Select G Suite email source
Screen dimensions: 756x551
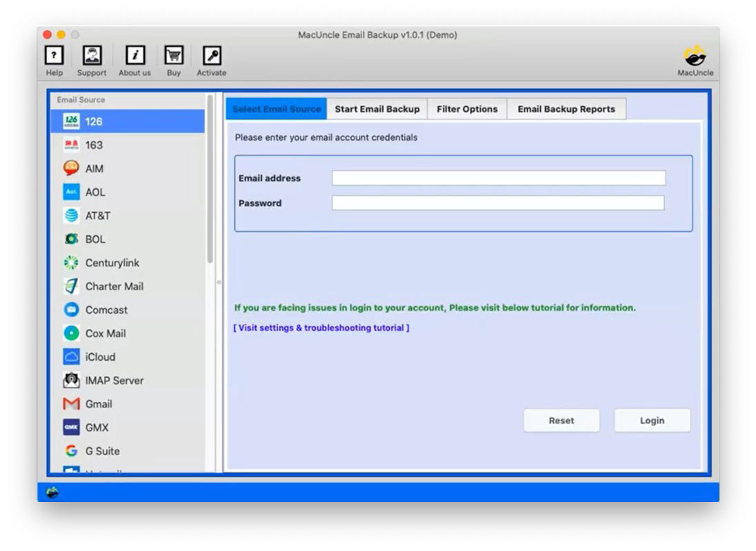[x=102, y=451]
